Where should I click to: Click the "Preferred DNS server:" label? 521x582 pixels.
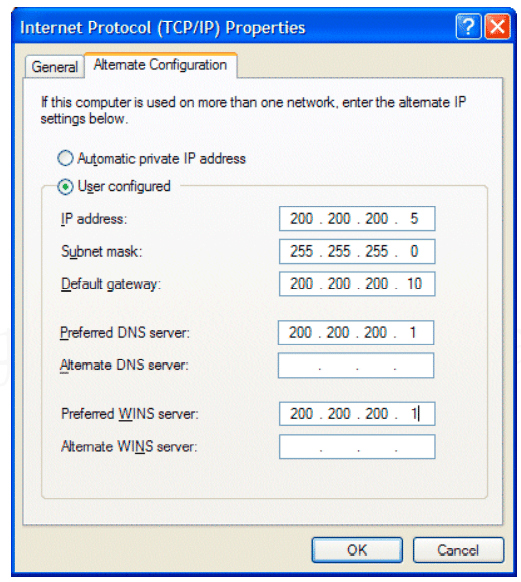pyautogui.click(x=125, y=333)
